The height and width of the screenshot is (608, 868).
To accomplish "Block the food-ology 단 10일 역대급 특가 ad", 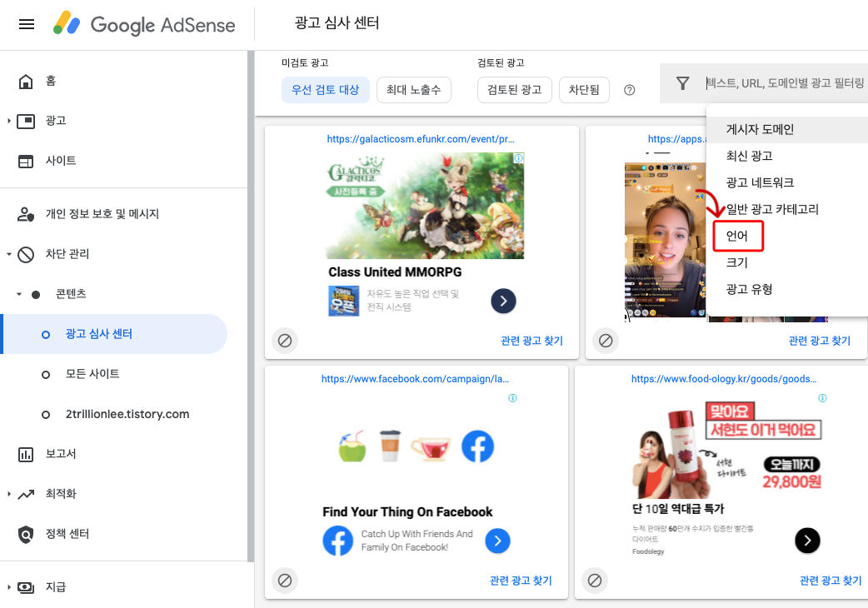I will (x=595, y=581).
